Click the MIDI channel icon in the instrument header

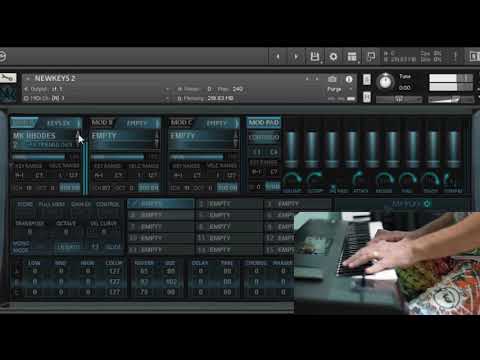tap(26, 98)
